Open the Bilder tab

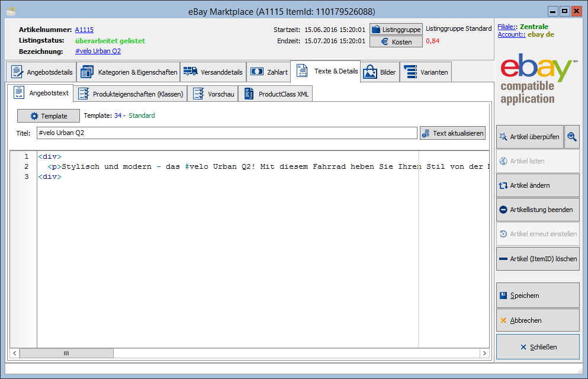tap(380, 72)
